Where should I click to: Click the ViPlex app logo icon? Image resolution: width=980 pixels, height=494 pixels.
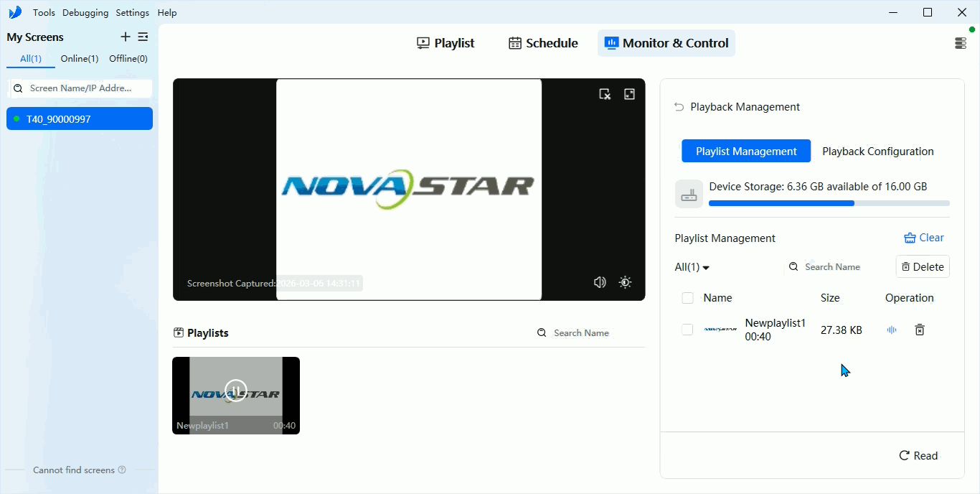tap(15, 12)
